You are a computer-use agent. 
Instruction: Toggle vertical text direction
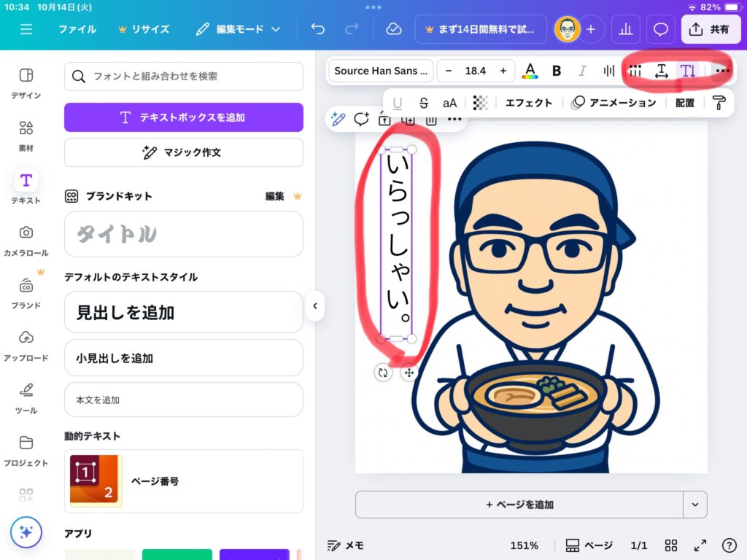(687, 71)
